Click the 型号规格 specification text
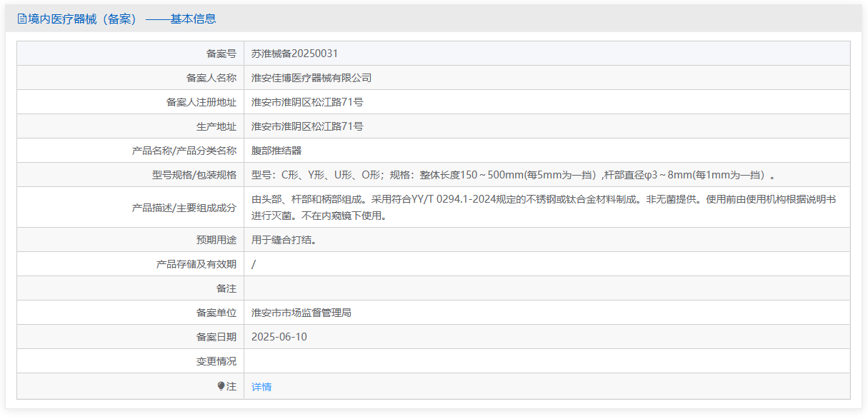 [513, 175]
